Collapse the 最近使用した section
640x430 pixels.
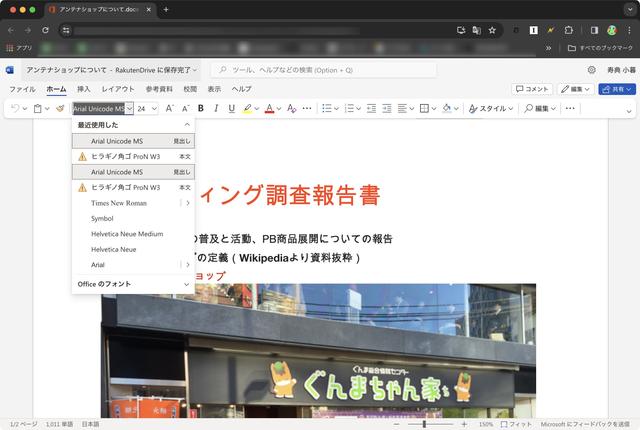(186, 125)
